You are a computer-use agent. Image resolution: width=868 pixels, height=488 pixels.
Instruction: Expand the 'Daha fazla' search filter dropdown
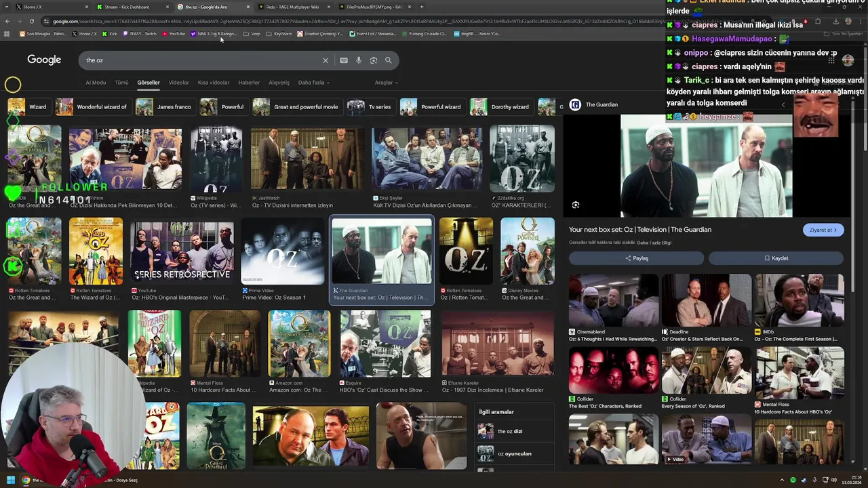314,83
